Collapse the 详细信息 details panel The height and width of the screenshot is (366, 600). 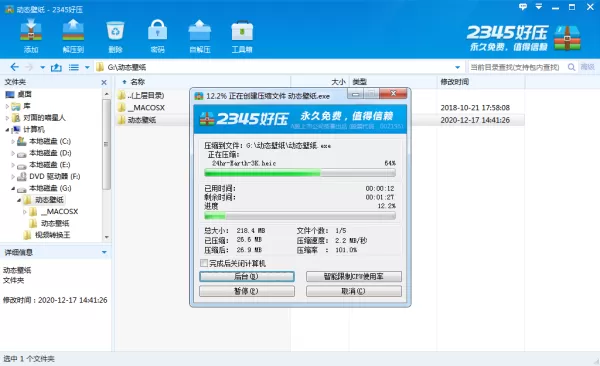(x=104, y=252)
